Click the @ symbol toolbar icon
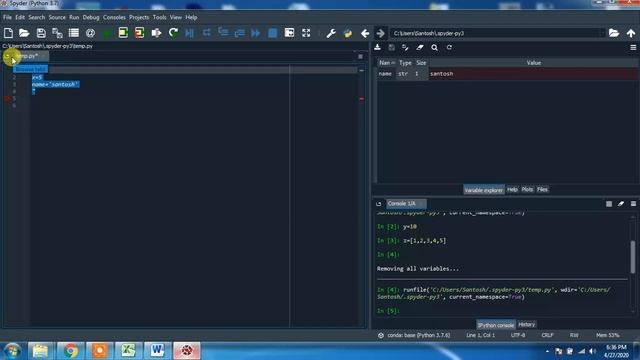 coord(91,33)
